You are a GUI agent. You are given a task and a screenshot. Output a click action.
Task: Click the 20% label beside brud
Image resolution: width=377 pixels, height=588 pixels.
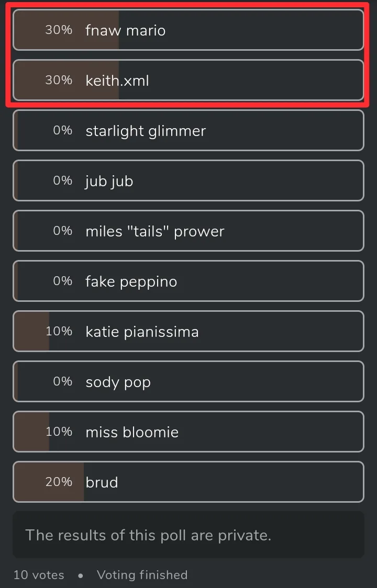pyautogui.click(x=59, y=482)
